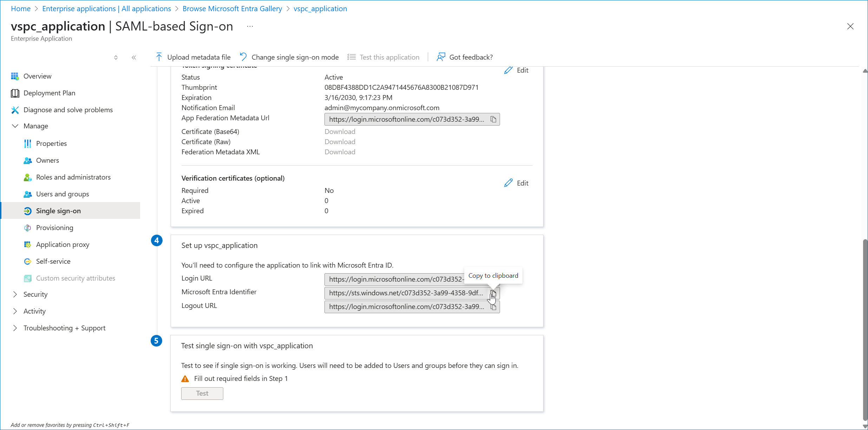
Task: Open the Users and groups icon
Action: [x=28, y=194]
